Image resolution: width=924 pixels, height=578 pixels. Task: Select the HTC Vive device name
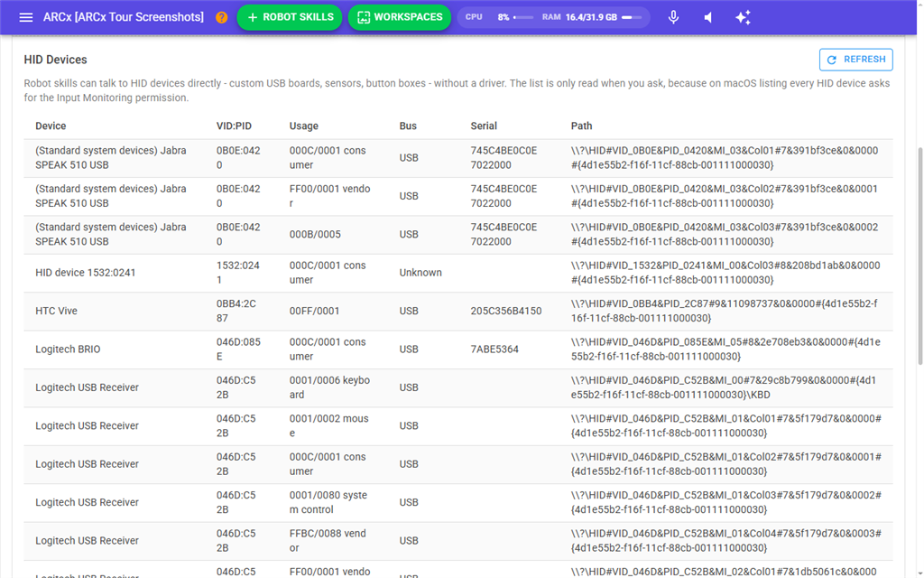coord(56,311)
